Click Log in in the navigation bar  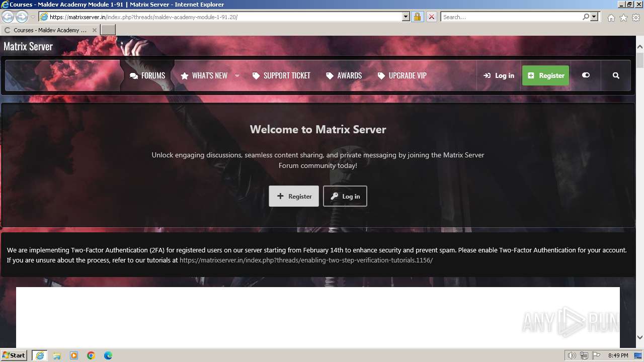pos(499,75)
